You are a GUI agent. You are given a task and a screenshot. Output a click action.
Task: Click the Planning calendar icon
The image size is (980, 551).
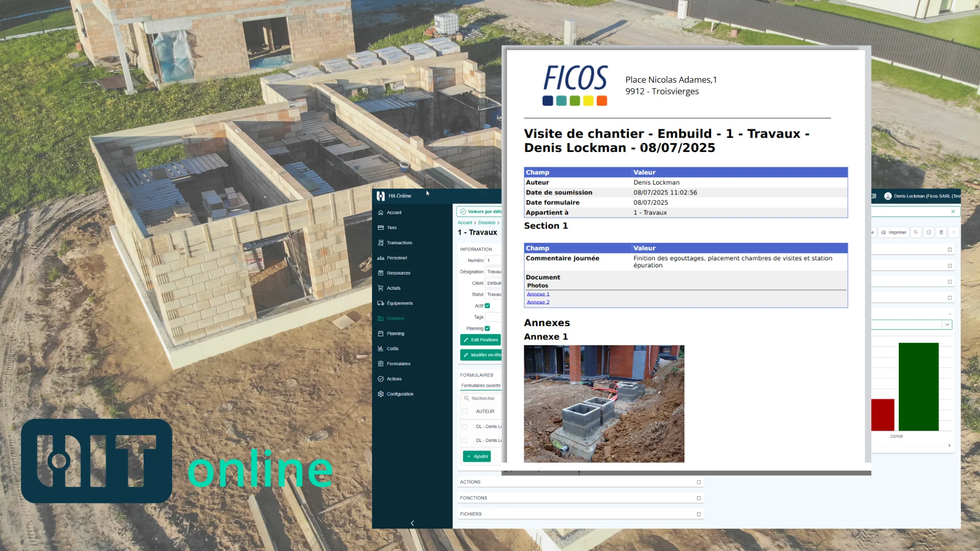click(x=380, y=334)
